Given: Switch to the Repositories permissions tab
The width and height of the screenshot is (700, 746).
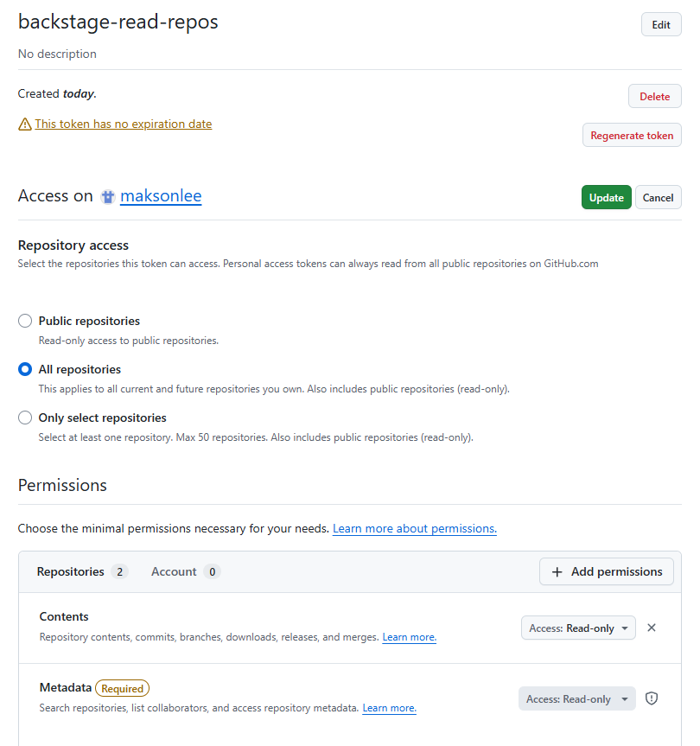Looking at the screenshot, I should pyautogui.click(x=81, y=571).
